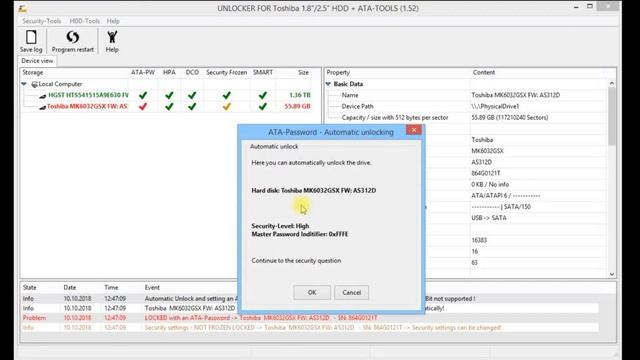
Task: Click the ATA-PW column header
Action: click(143, 72)
